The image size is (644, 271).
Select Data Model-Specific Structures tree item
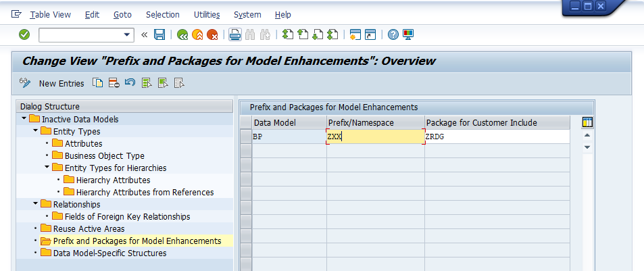109,253
